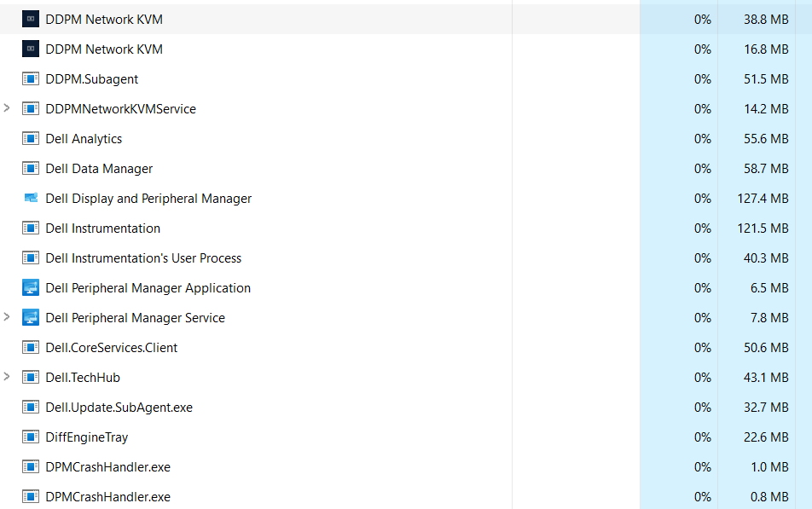This screenshot has width=812, height=509.
Task: Click the Dell Data Manager process icon
Action: [31, 168]
